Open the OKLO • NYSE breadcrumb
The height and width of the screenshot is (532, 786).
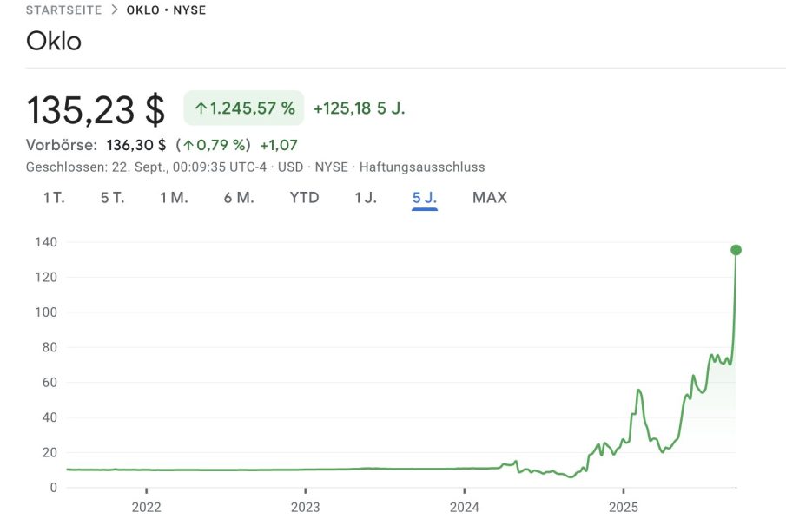166,10
